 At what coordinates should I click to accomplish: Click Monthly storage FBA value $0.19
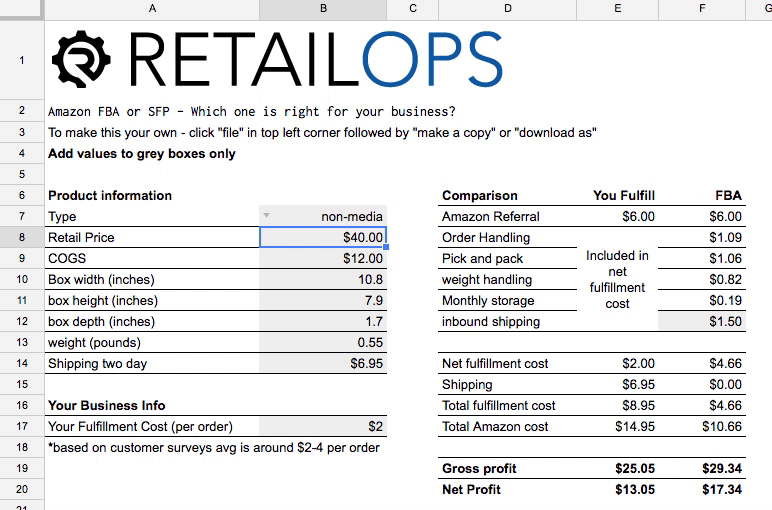(x=702, y=300)
